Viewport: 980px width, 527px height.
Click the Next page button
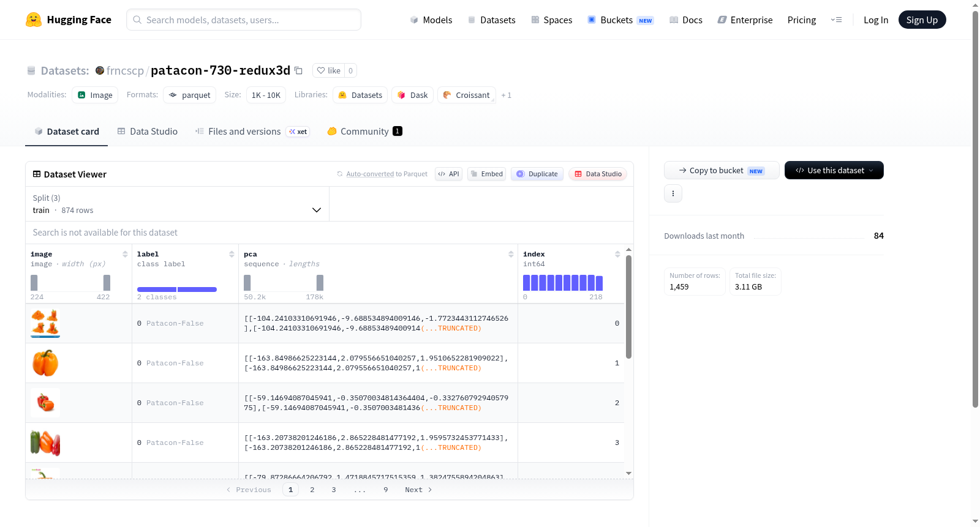[418, 490]
